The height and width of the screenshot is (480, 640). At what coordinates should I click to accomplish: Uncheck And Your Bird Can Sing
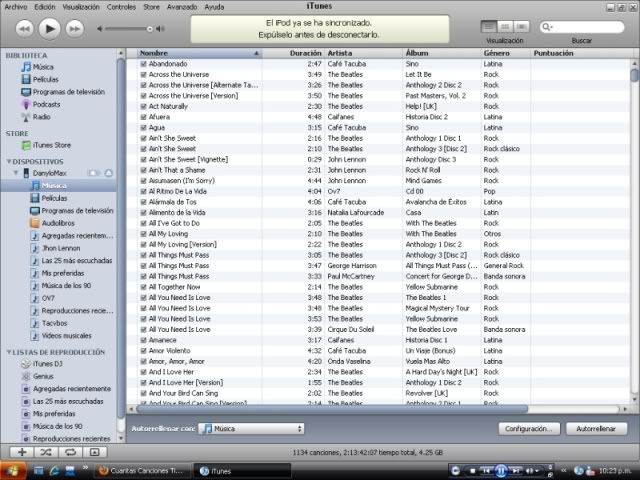(143, 393)
